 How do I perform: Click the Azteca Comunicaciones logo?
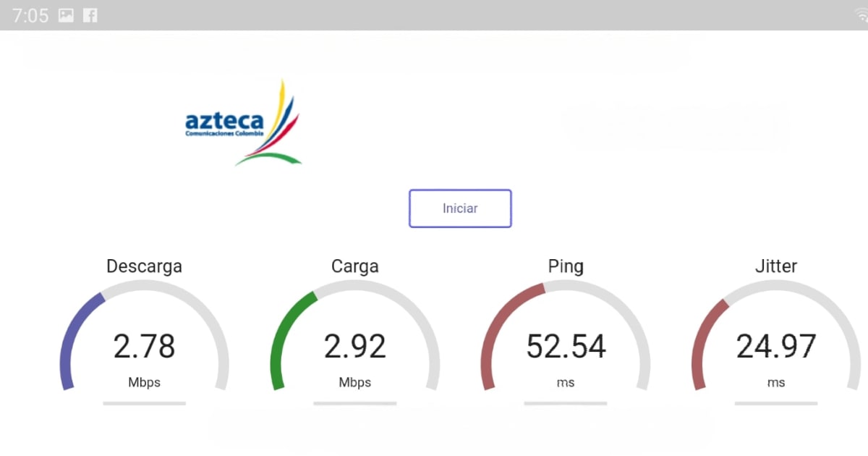(x=242, y=122)
